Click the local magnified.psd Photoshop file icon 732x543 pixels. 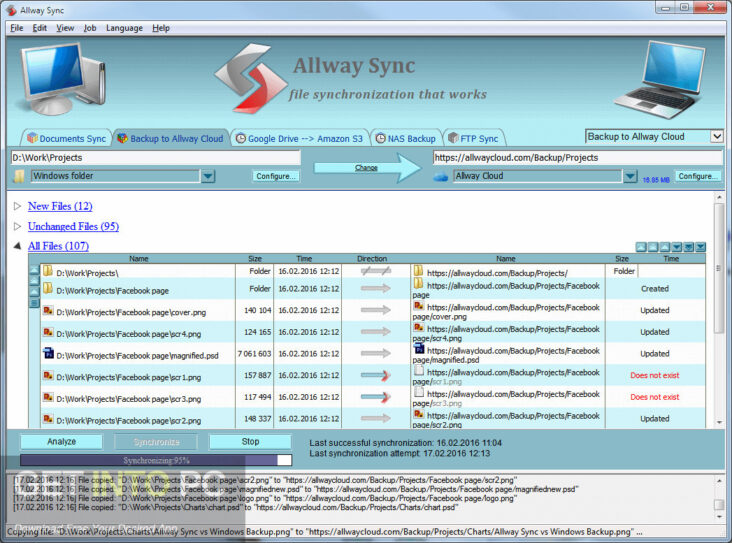tap(48, 353)
